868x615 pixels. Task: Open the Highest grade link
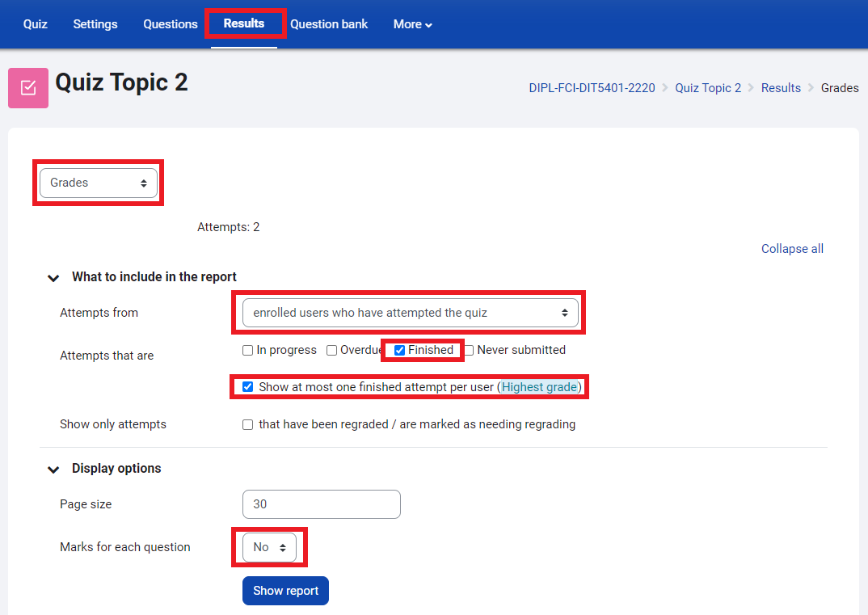[x=539, y=387]
